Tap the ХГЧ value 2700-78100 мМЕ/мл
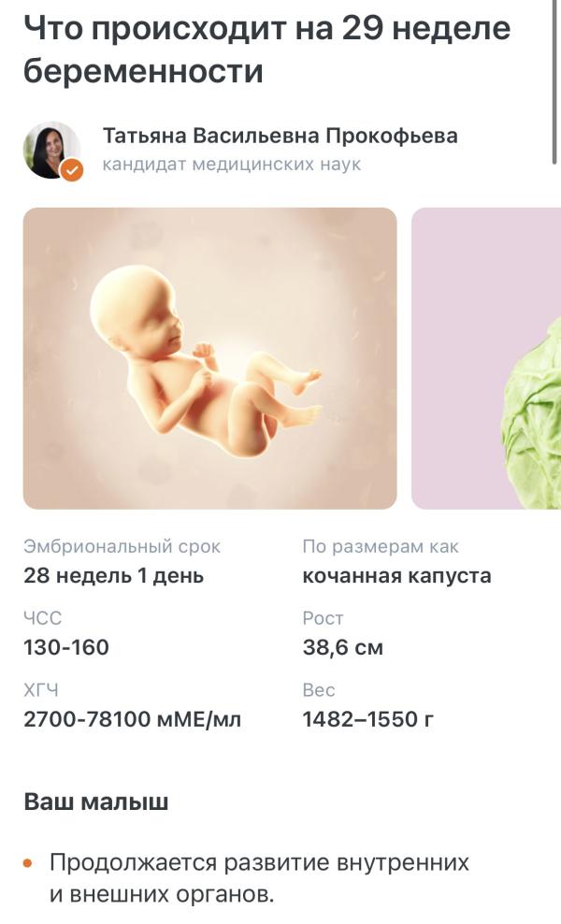The width and height of the screenshot is (561, 924). click(133, 719)
